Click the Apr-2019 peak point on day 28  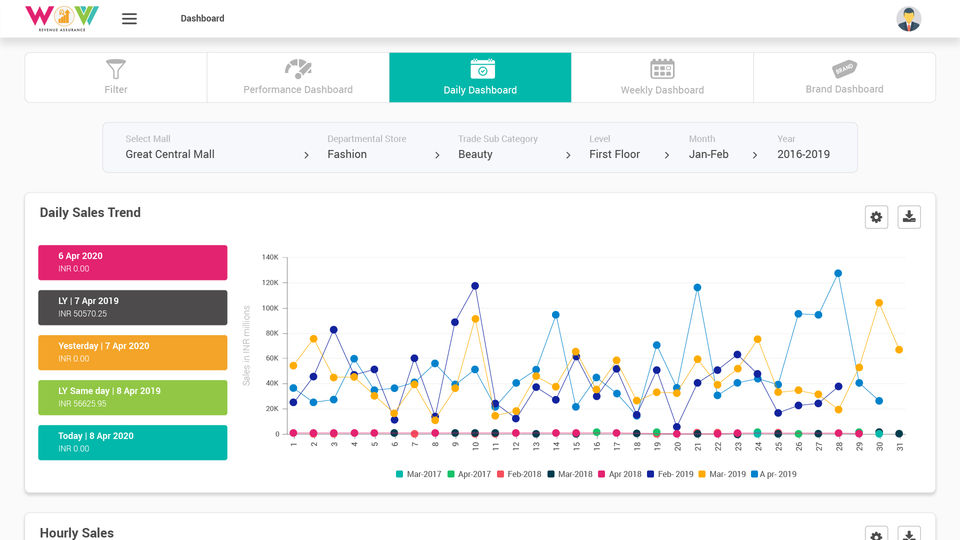coord(838,274)
